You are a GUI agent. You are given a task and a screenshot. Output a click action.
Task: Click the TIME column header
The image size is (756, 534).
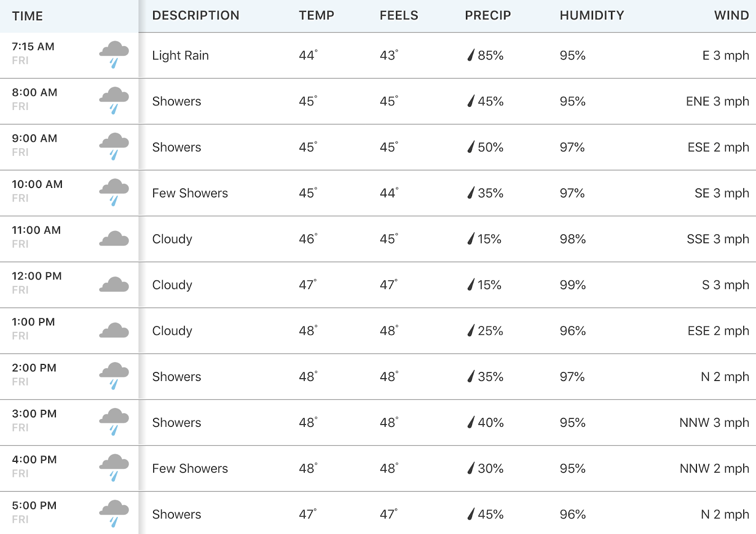click(x=27, y=16)
